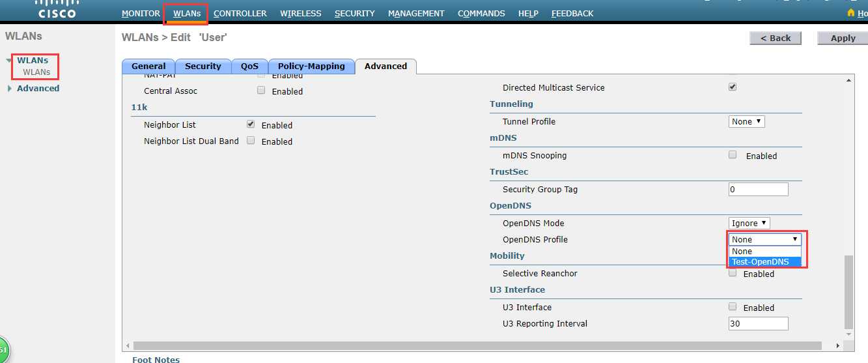Open the OpenDNS Mode dropdown
Screen dimensions: 868x363
[x=749, y=224]
